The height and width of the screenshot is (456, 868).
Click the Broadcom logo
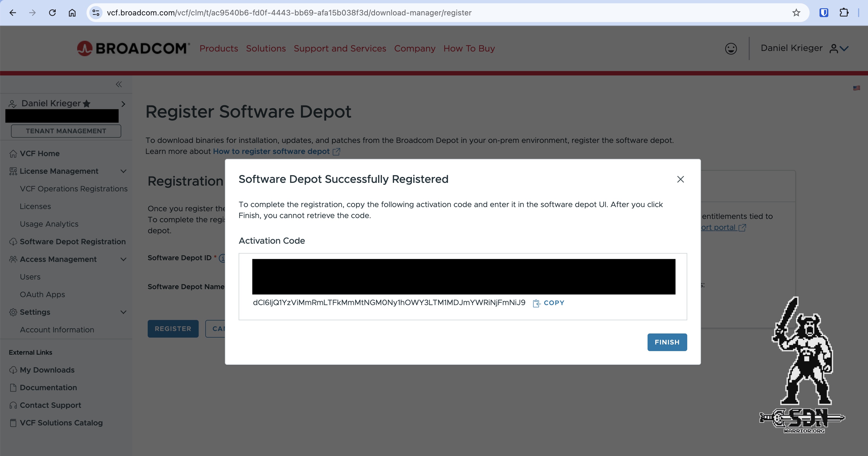[133, 48]
